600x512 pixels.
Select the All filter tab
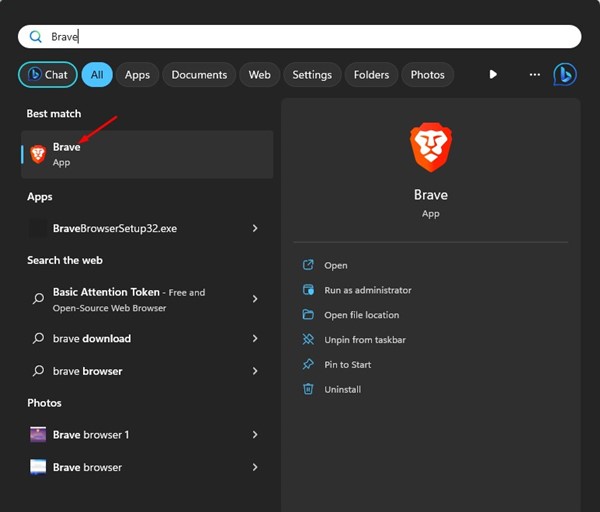(x=97, y=75)
